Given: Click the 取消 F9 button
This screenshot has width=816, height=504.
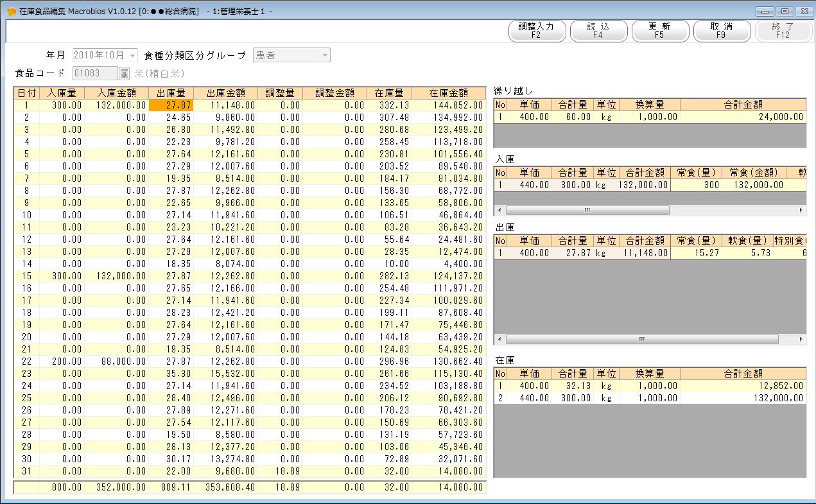Looking at the screenshot, I should coord(722,31).
